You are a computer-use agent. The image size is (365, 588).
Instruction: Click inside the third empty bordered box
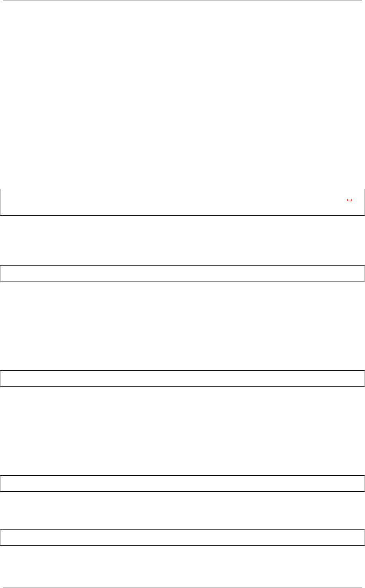click(x=182, y=378)
